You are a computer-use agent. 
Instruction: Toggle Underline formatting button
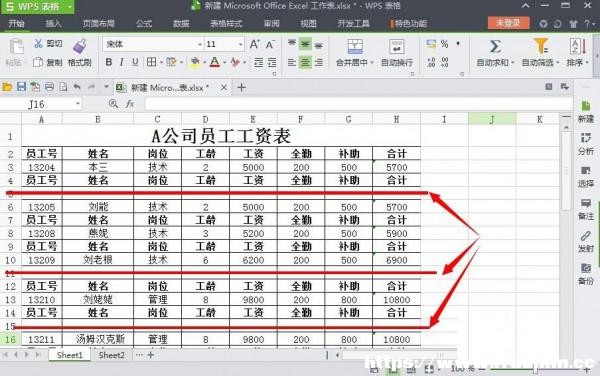[x=135, y=62]
